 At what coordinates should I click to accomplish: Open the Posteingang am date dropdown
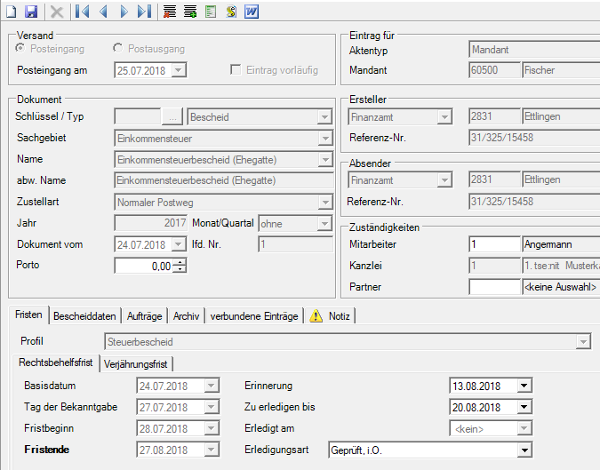[x=178, y=70]
